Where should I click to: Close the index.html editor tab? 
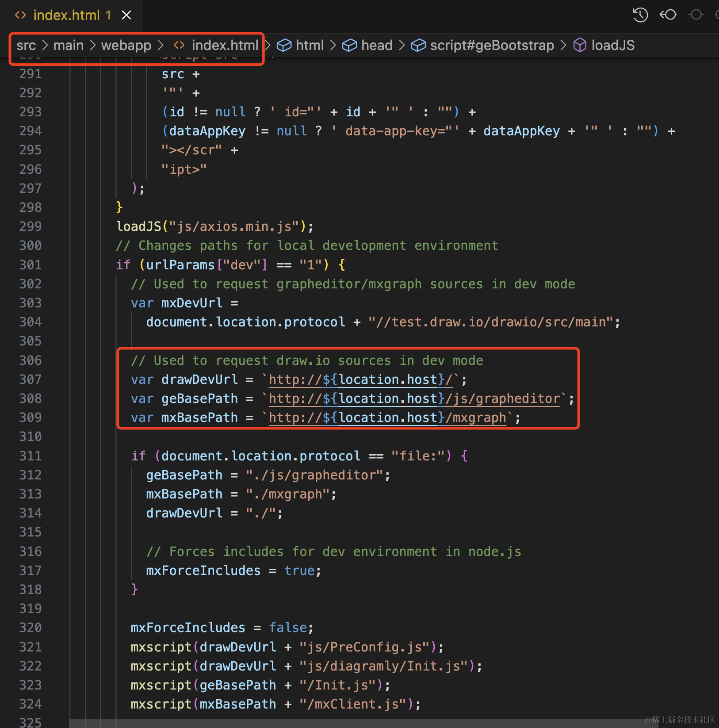[x=126, y=15]
